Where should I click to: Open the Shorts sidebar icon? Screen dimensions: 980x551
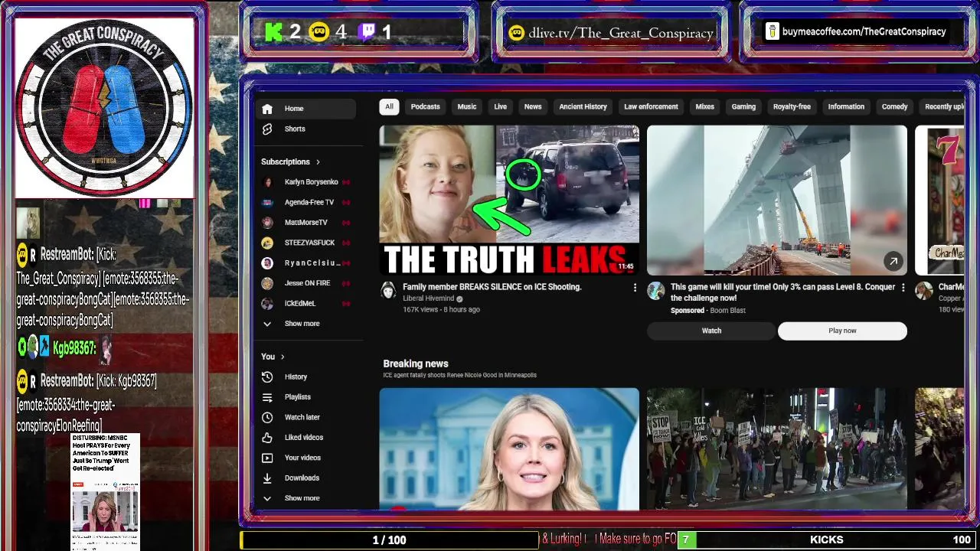(267, 129)
